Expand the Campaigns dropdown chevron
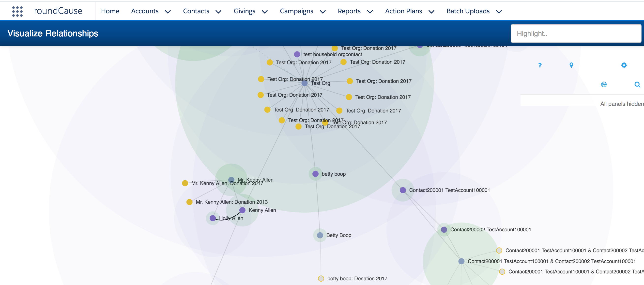 pos(323,12)
